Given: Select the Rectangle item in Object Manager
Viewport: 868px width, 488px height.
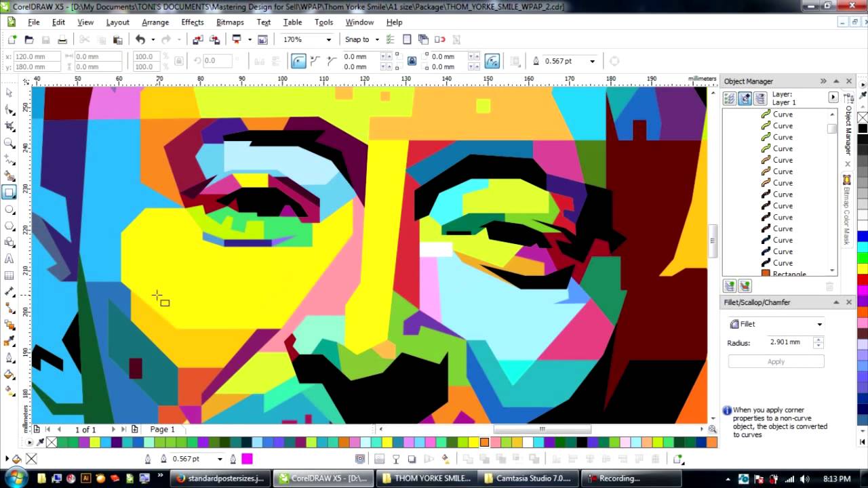Looking at the screenshot, I should (789, 274).
